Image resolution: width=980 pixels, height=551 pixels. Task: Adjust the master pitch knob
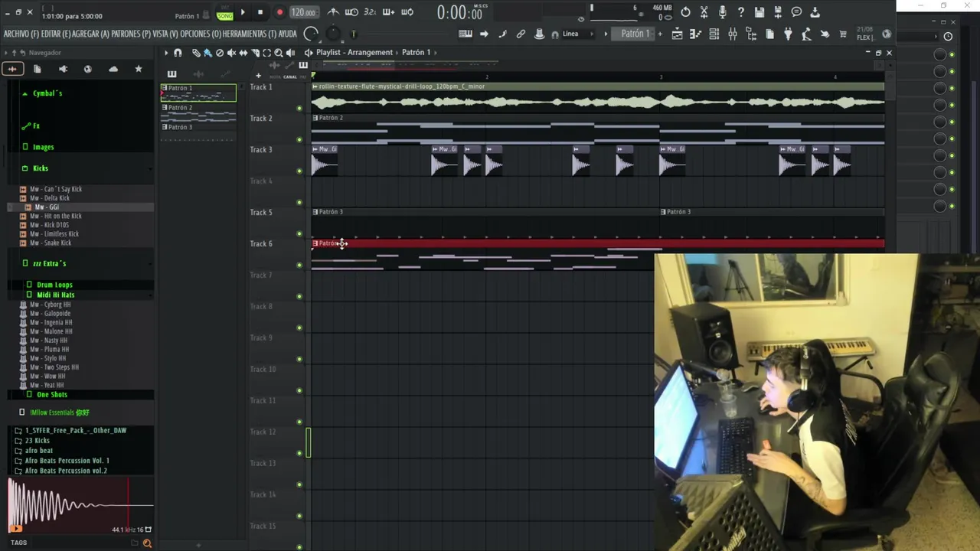(334, 34)
